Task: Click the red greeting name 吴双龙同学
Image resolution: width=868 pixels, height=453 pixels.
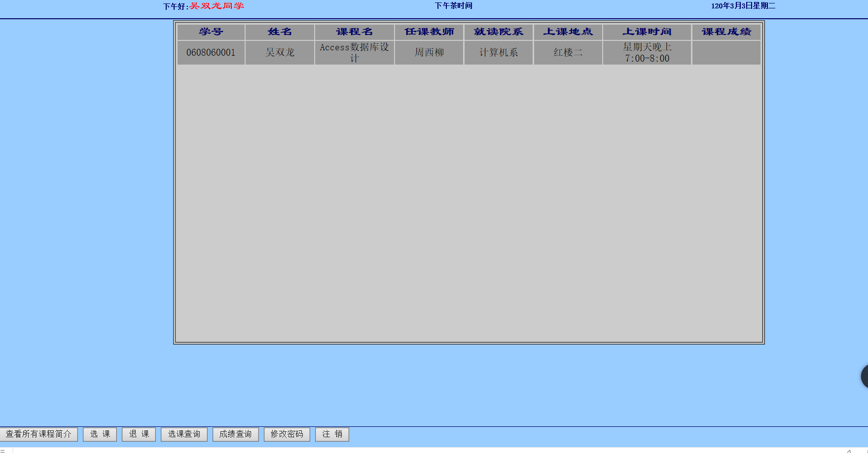Action: pos(217,6)
